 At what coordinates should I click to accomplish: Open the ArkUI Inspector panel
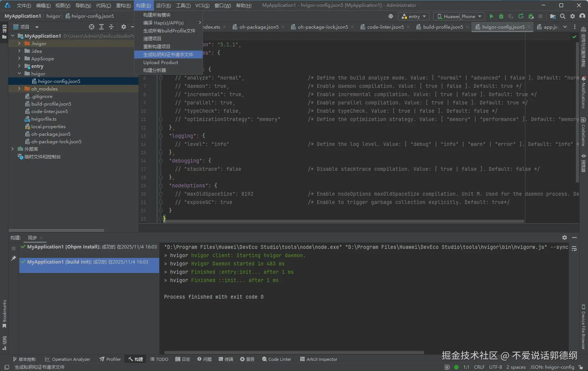(x=318, y=359)
